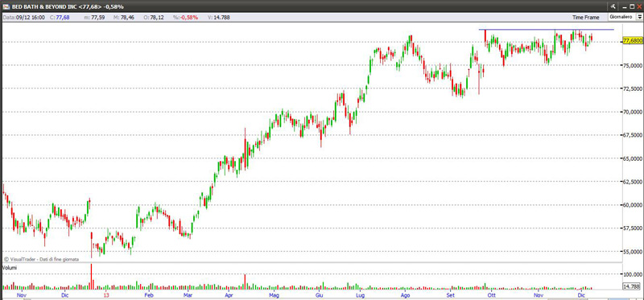Click the minimum value 'm: 77,59'

pos(93,18)
